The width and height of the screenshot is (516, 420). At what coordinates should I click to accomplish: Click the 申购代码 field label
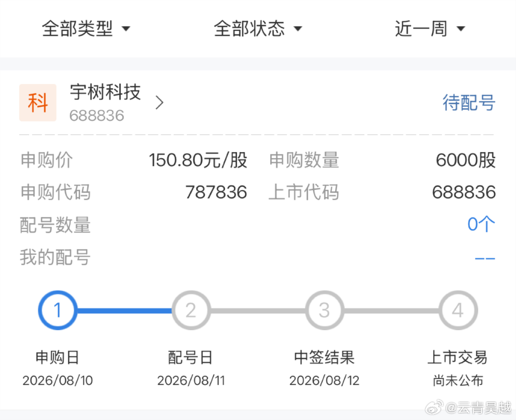(x=55, y=192)
